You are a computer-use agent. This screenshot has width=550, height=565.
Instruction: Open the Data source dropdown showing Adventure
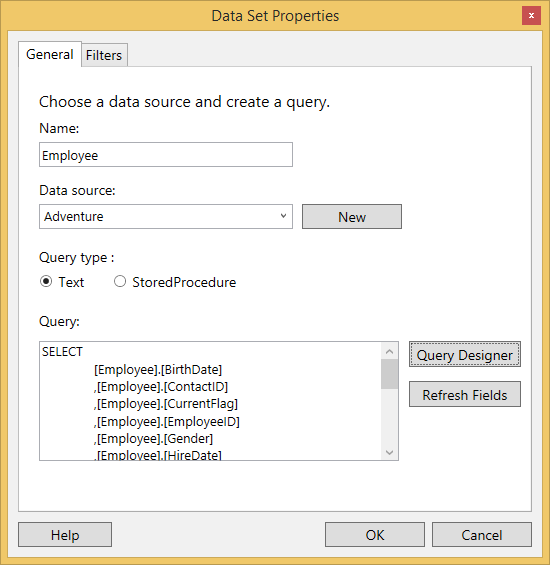pos(166,217)
